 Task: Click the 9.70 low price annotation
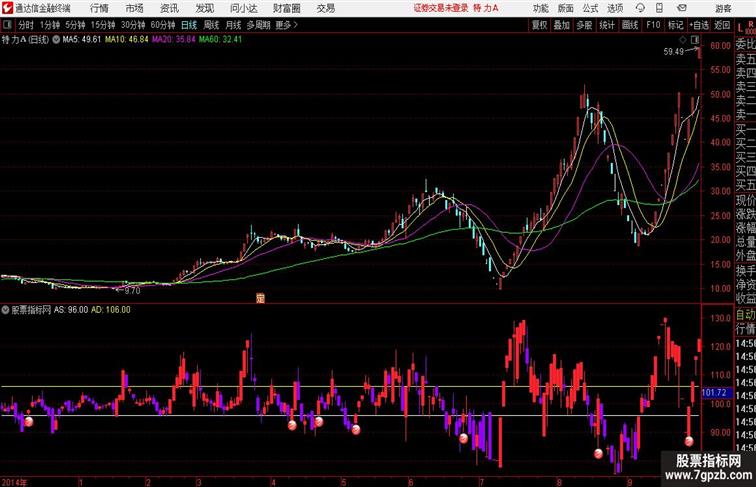click(x=132, y=291)
